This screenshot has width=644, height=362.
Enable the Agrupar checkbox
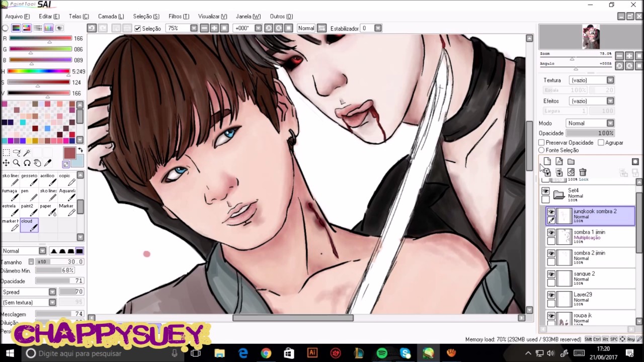pos(601,143)
